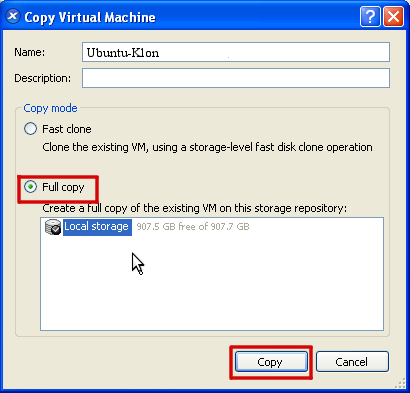Click the XenCenter icon in the title bar

13,16
